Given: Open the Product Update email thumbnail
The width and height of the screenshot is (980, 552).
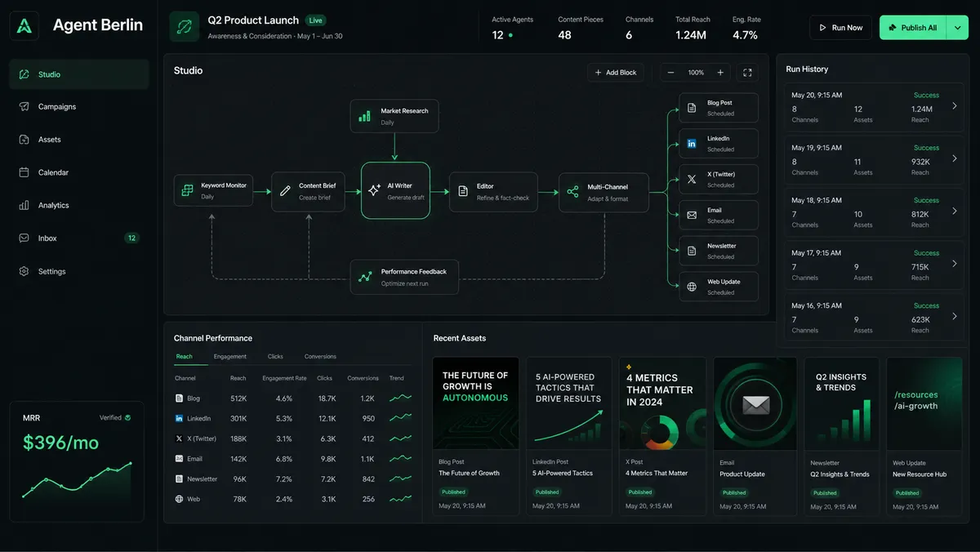Looking at the screenshot, I should click(x=755, y=403).
